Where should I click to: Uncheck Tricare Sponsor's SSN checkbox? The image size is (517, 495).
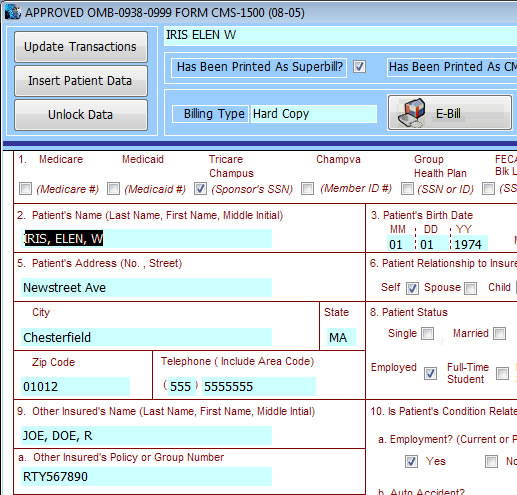pos(200,189)
